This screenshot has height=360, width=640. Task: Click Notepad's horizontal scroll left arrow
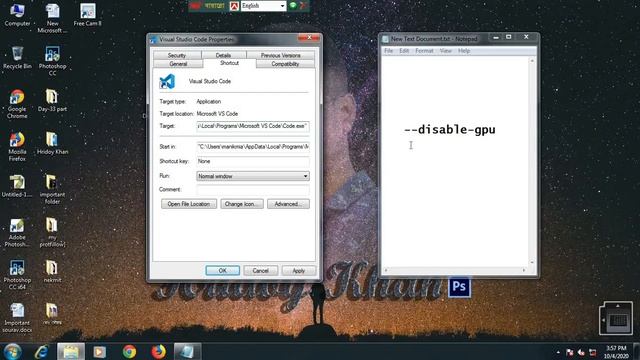386,270
